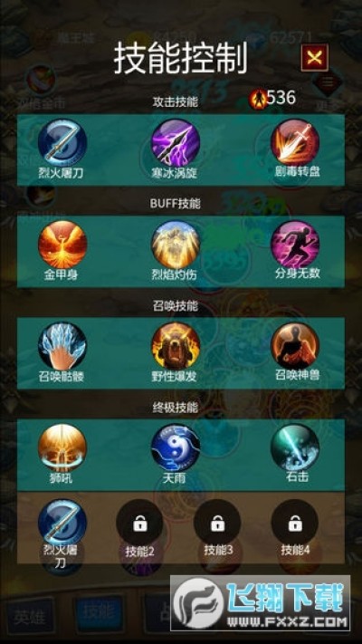362x644 pixels.
Task: Choose the 烈焰灼伤 buff skill icon
Action: pos(176,245)
